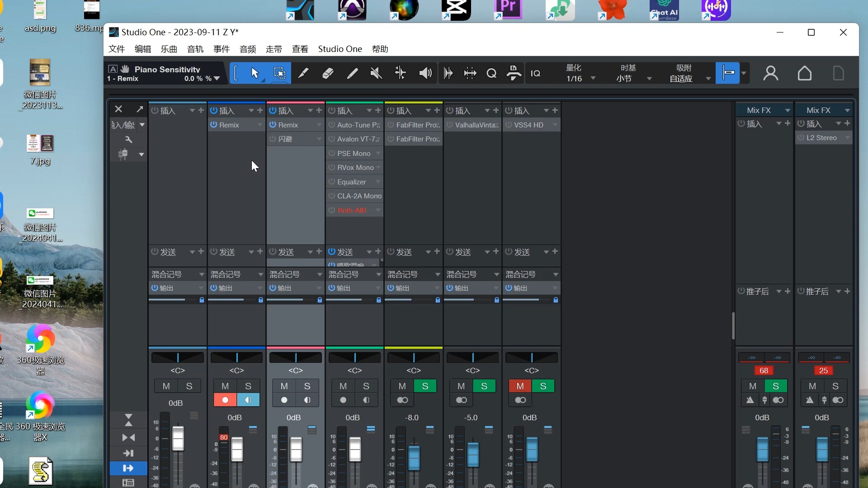Unmute the VSS4 HD channel

point(520,386)
